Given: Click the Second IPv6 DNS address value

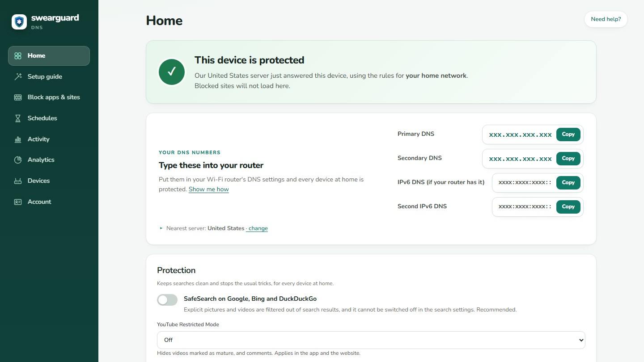Looking at the screenshot, I should tap(525, 207).
